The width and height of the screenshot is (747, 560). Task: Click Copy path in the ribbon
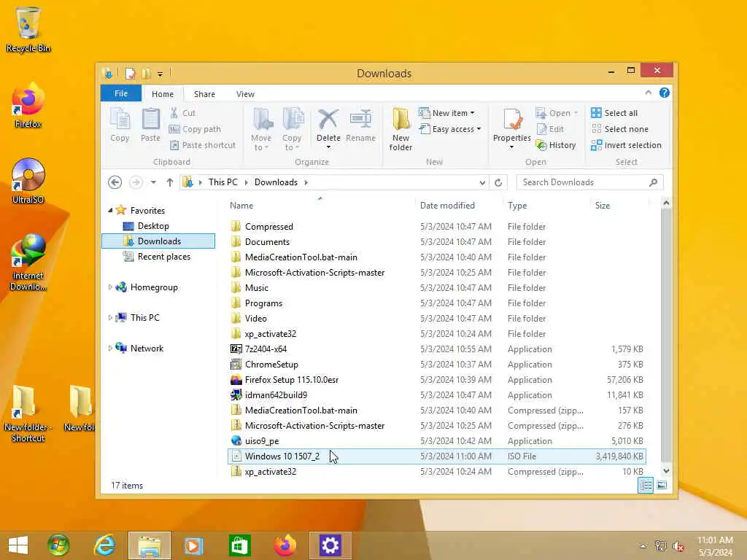[x=195, y=129]
